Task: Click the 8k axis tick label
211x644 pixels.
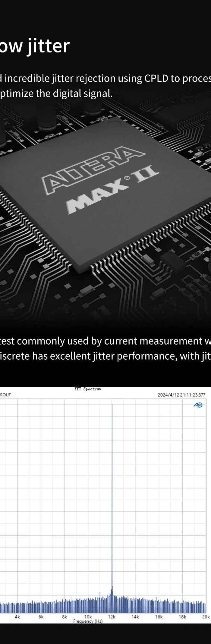Action: (x=65, y=617)
